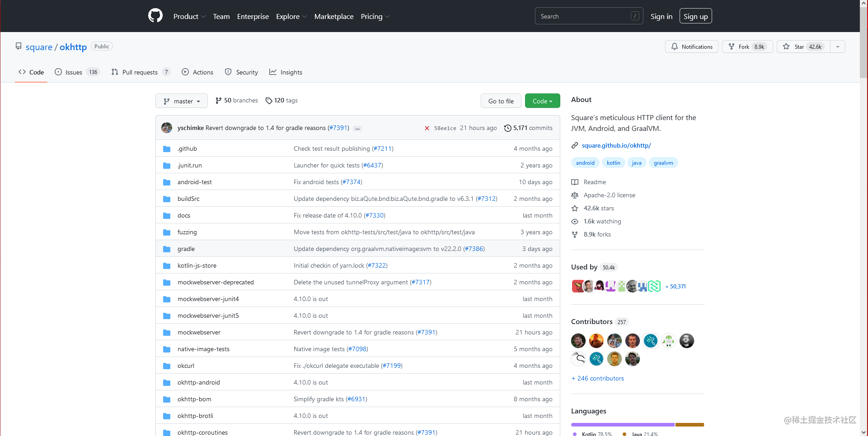Click the license scale icon
The image size is (868, 436).
(575, 195)
